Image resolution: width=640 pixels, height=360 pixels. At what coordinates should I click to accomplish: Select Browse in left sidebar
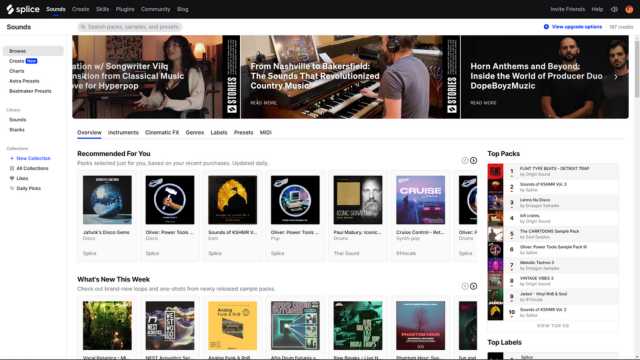[33, 51]
